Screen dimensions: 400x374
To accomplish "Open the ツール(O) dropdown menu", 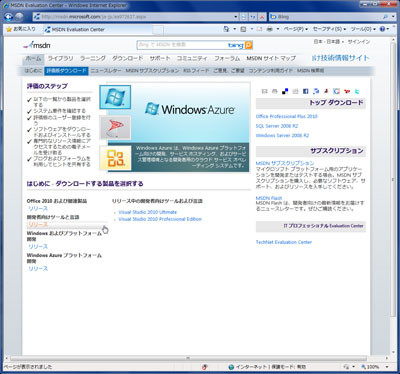I will click(363, 29).
